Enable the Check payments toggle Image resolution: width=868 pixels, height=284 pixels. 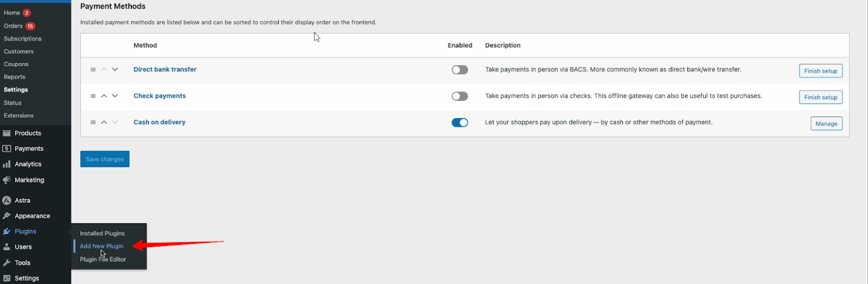(x=459, y=96)
